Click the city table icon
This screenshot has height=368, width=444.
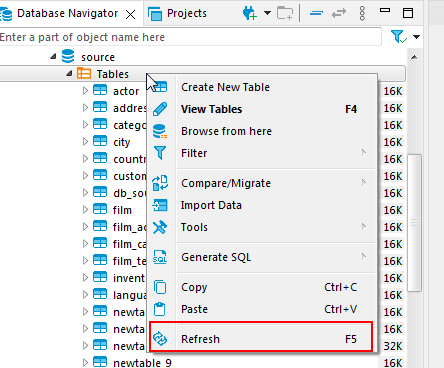coord(100,141)
